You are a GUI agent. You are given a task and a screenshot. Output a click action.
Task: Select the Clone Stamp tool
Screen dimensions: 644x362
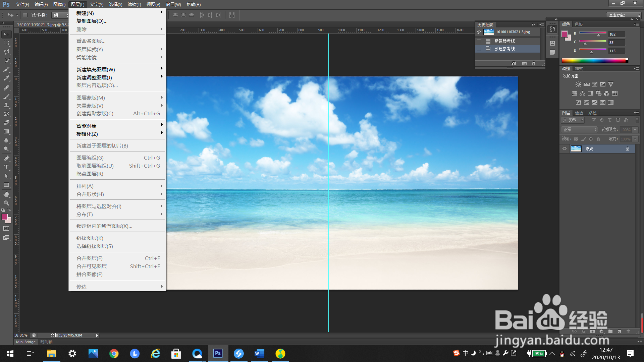coord(6,105)
